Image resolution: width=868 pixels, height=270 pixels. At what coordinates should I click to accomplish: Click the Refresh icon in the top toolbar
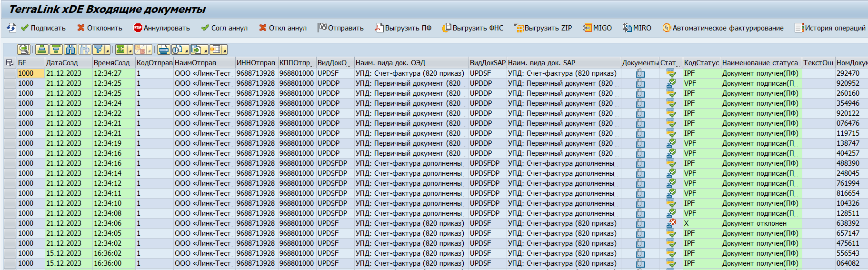tap(11, 28)
